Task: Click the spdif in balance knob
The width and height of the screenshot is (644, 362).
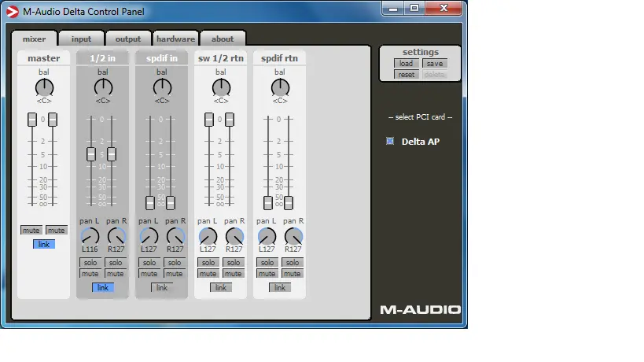Action: tap(162, 88)
